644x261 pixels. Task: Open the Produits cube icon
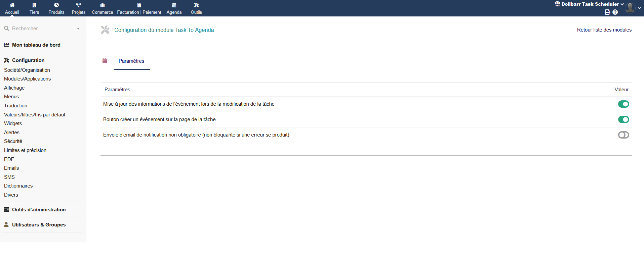(x=56, y=5)
